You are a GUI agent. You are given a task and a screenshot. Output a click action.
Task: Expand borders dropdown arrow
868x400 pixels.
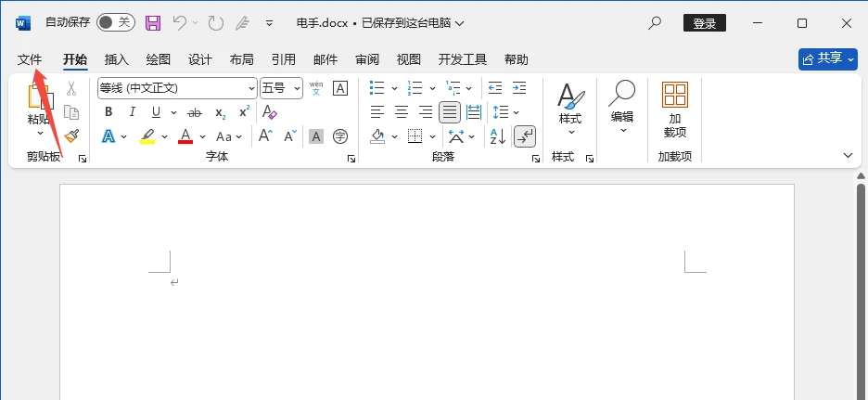coord(433,136)
